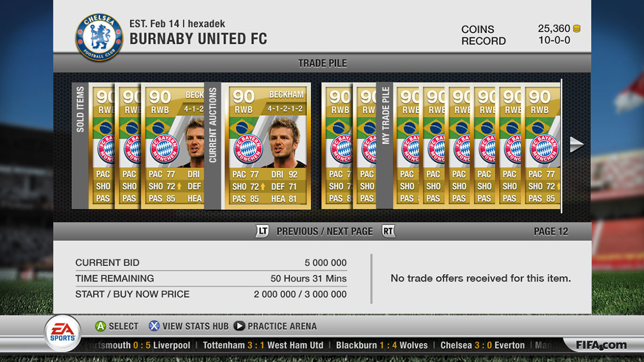Advance cards with the right arrow
The width and height of the screenshot is (644, 362).
click(576, 144)
